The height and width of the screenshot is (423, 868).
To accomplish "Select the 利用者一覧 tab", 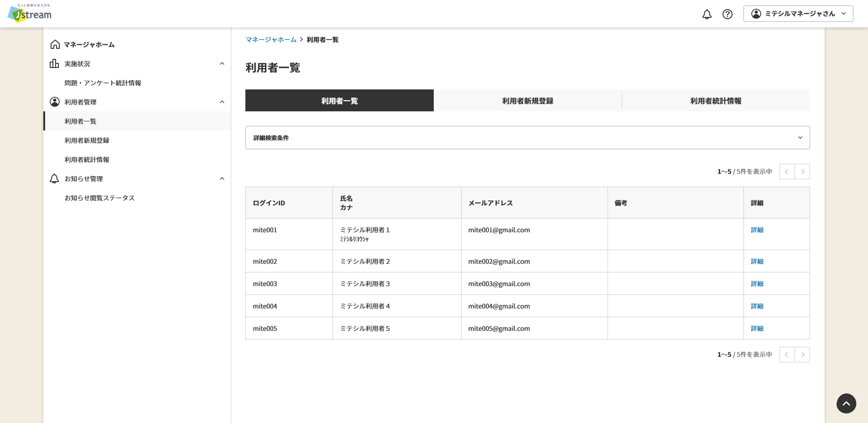I will [339, 100].
